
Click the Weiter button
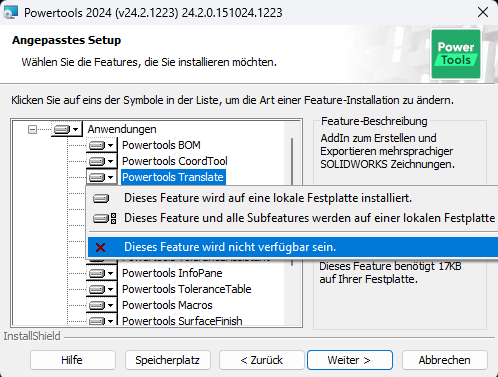click(x=350, y=360)
